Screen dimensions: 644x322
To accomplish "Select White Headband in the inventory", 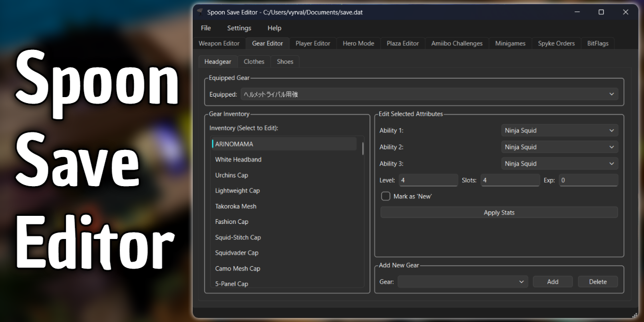I will point(284,159).
